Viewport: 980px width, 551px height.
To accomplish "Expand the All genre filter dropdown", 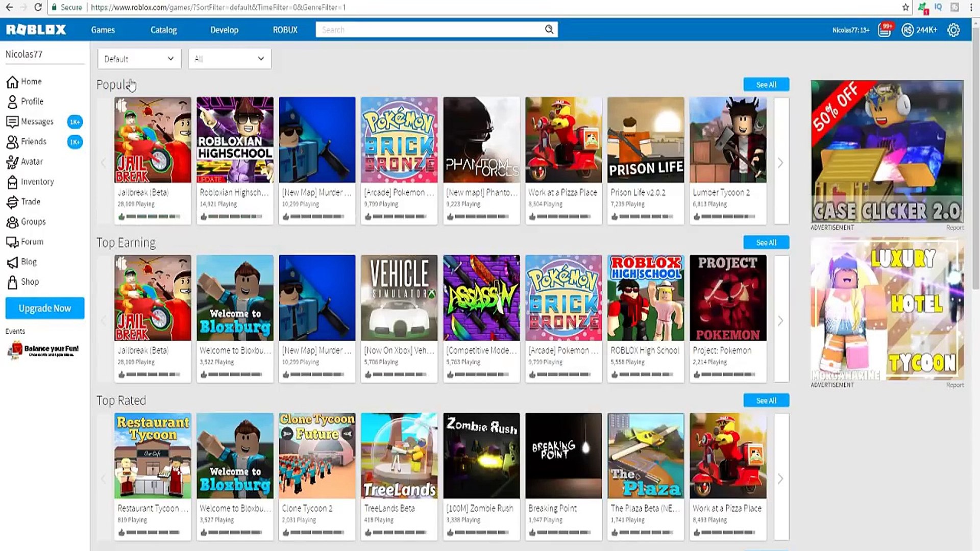I will [x=229, y=59].
